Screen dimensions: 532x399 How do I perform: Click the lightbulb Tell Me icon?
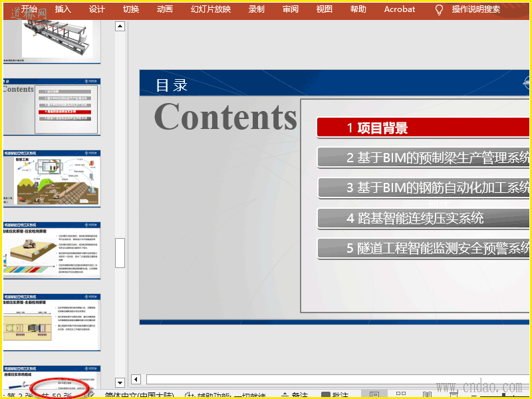(x=439, y=10)
